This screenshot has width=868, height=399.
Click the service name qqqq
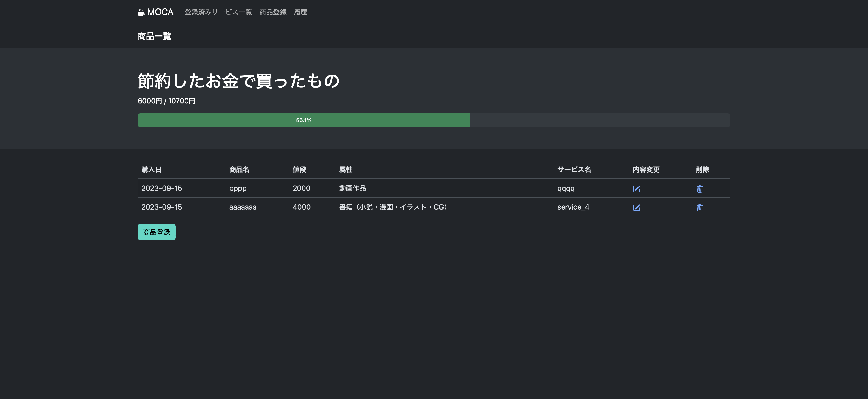(x=566, y=189)
